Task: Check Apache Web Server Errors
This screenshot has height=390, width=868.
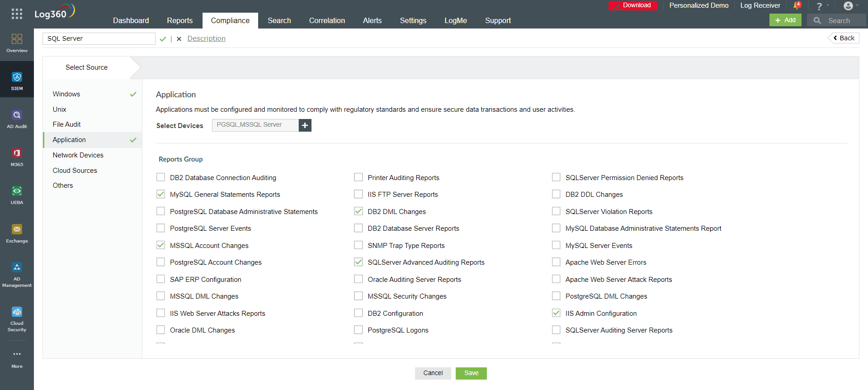Action: point(556,262)
